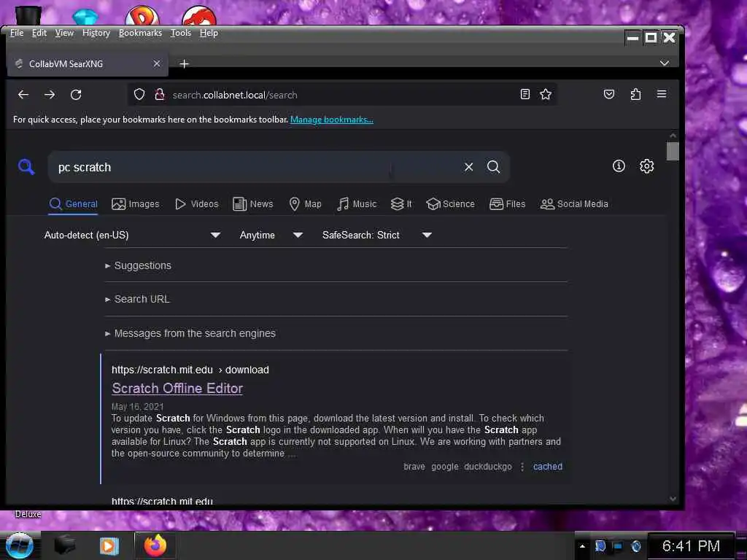Toggle reader view icon in address bar

coord(525,94)
